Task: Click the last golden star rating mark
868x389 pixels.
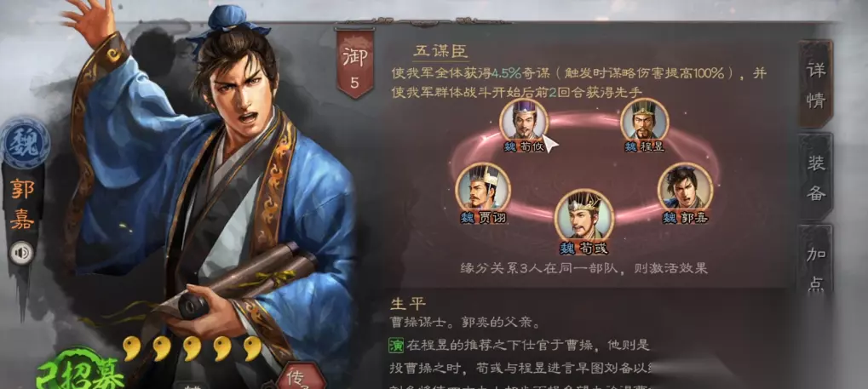Action: (x=252, y=349)
